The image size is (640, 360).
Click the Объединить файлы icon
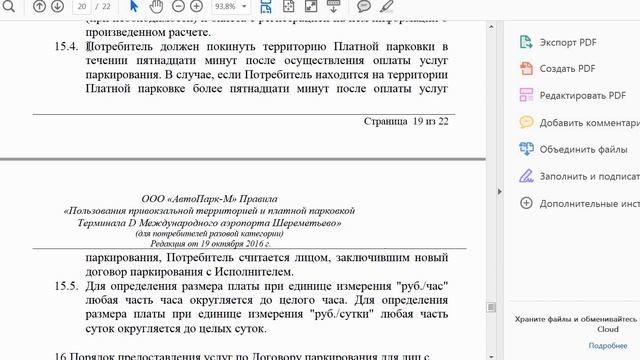pyautogui.click(x=526, y=149)
